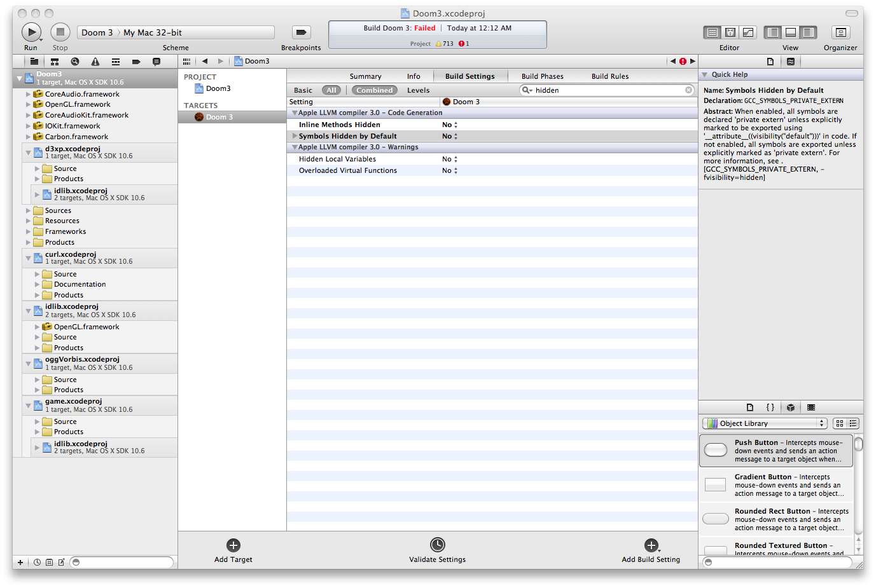The height and width of the screenshot is (588, 876).
Task: Go forward in editor history
Action: pos(221,61)
